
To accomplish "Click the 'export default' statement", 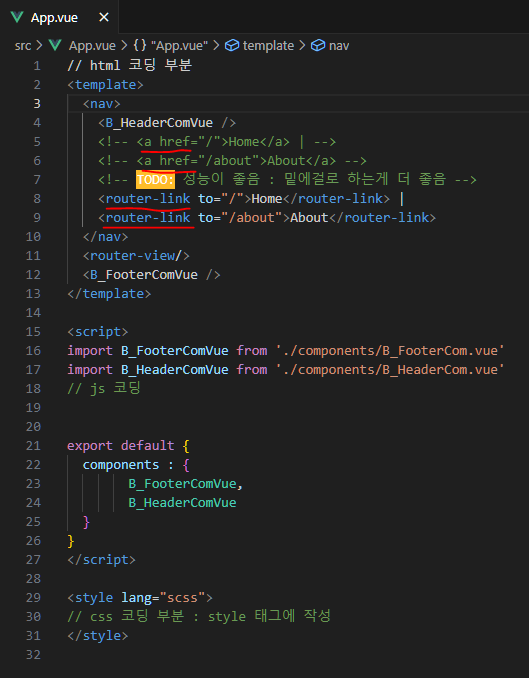I will click(x=121, y=446).
